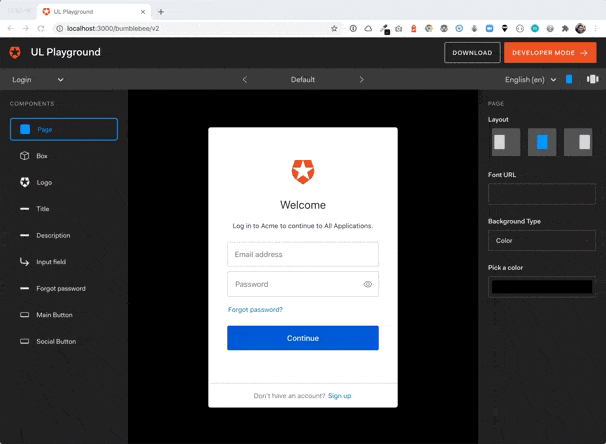Click the Font URL input box

click(541, 194)
